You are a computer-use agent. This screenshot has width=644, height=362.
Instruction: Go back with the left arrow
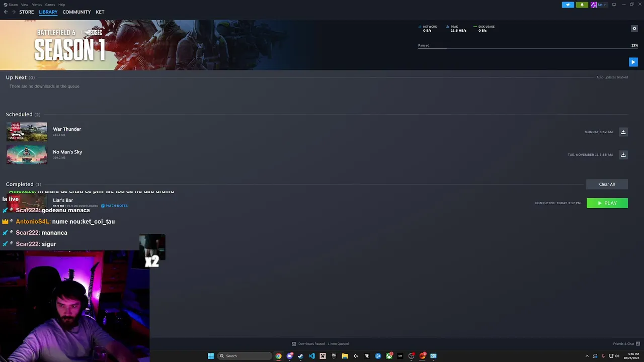click(x=6, y=12)
